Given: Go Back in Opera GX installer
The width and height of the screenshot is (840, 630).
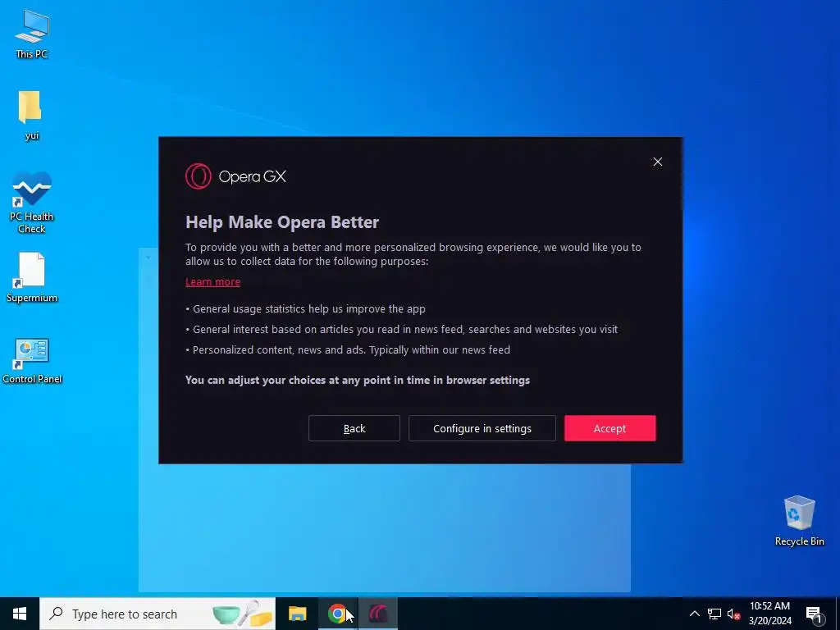Looking at the screenshot, I should point(354,428).
